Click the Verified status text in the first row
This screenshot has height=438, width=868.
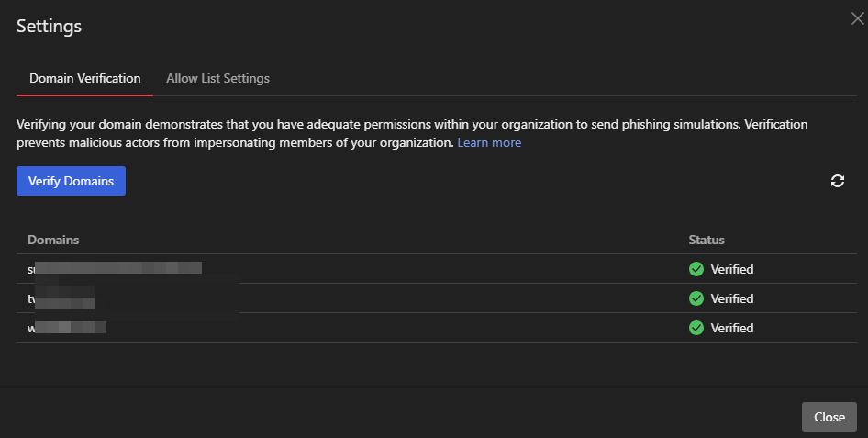point(732,269)
